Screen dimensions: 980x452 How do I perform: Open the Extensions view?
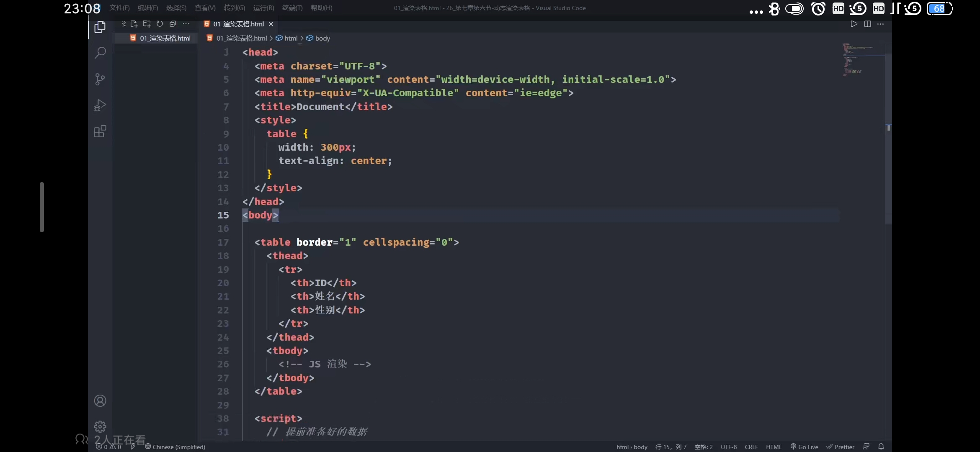point(100,131)
